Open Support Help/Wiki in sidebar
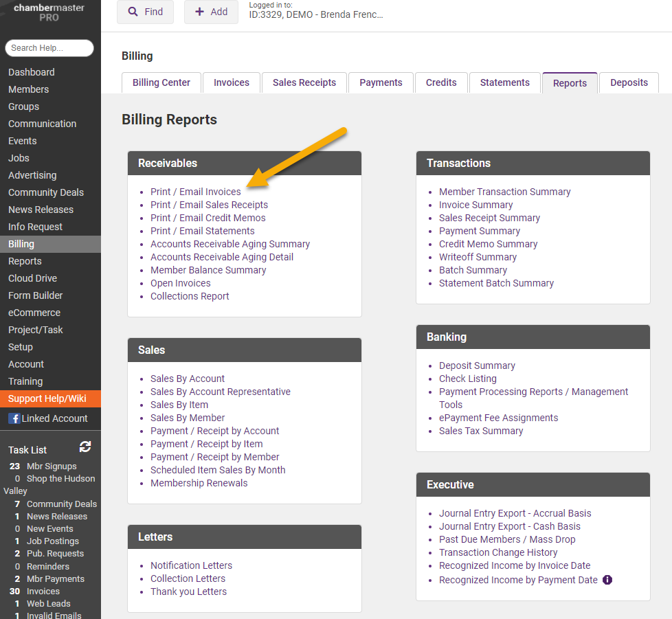Viewport: 672px width, 619px height. 47,398
